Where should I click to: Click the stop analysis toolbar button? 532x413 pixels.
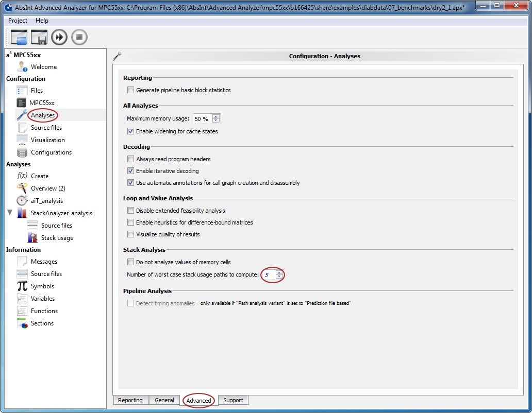(x=79, y=37)
